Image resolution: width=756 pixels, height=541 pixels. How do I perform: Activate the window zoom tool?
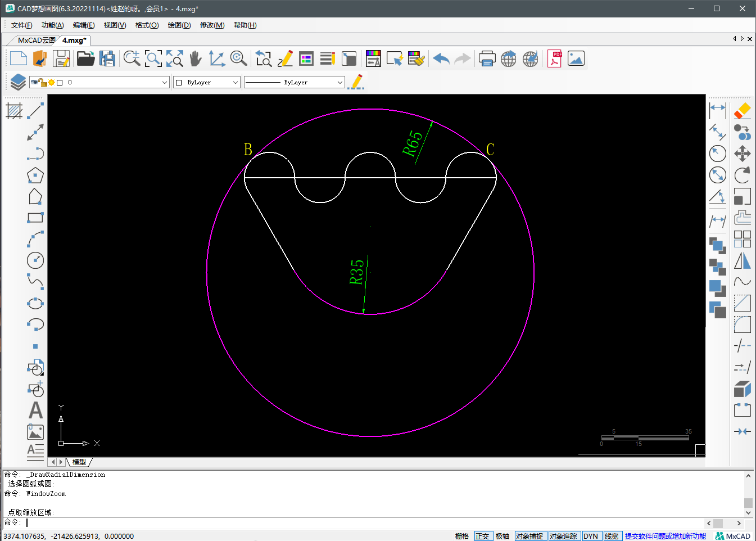coord(153,58)
